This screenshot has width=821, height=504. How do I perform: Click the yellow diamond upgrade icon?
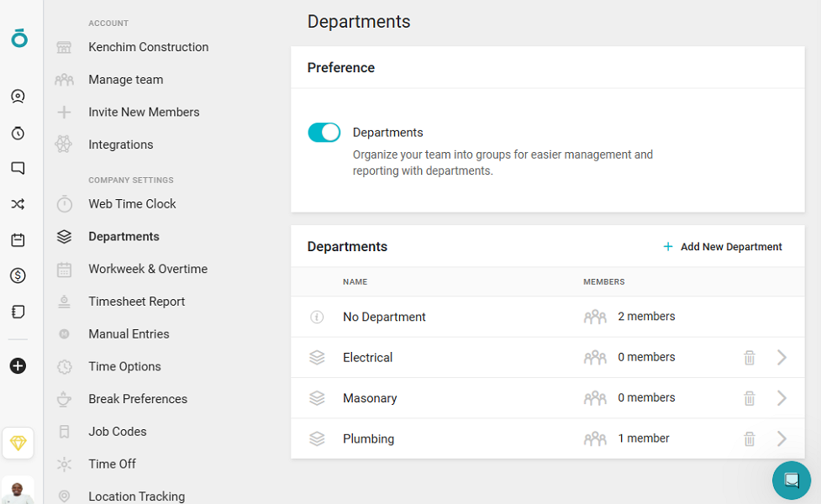[x=18, y=444]
